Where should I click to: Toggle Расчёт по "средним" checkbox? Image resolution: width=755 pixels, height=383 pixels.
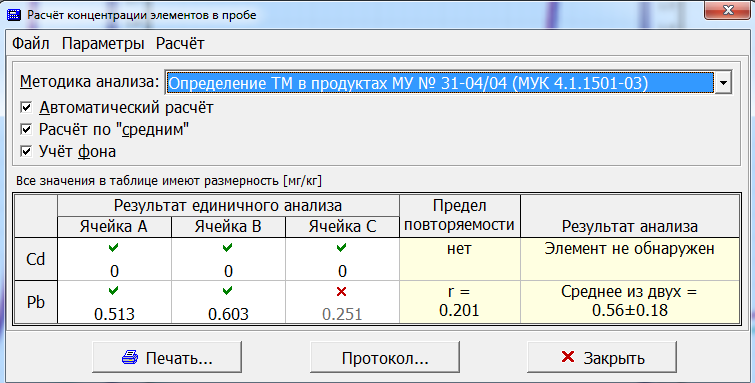pyautogui.click(x=26, y=129)
